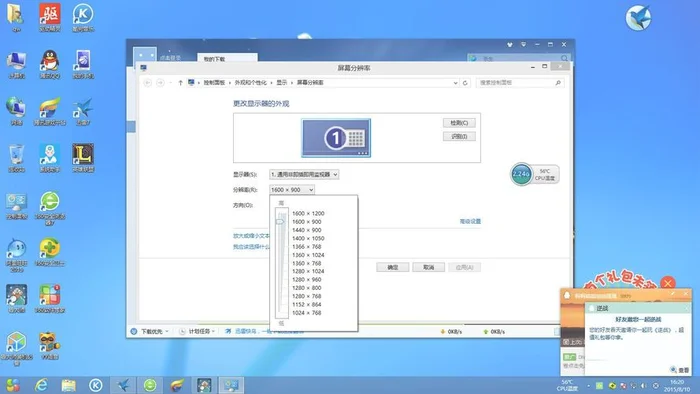Viewport: 700px width, 394px height.
Task: Click the Cancel button
Action: pyautogui.click(x=429, y=267)
